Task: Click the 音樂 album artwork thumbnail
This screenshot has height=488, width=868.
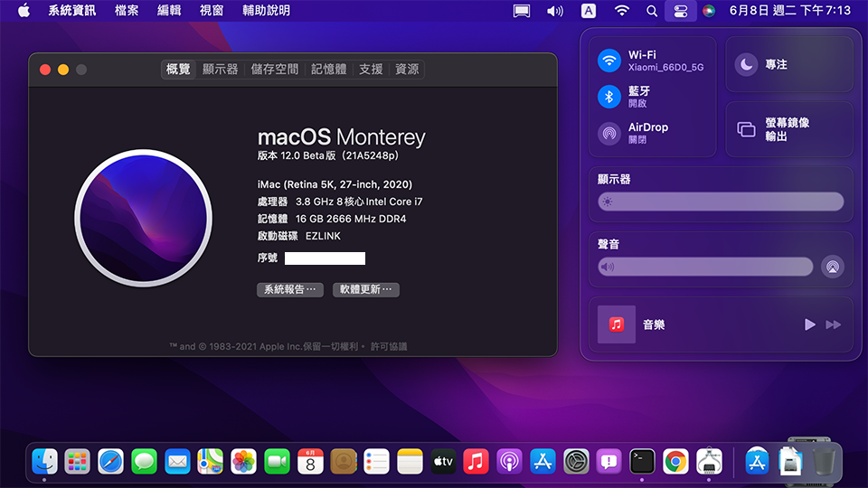Action: [x=616, y=324]
